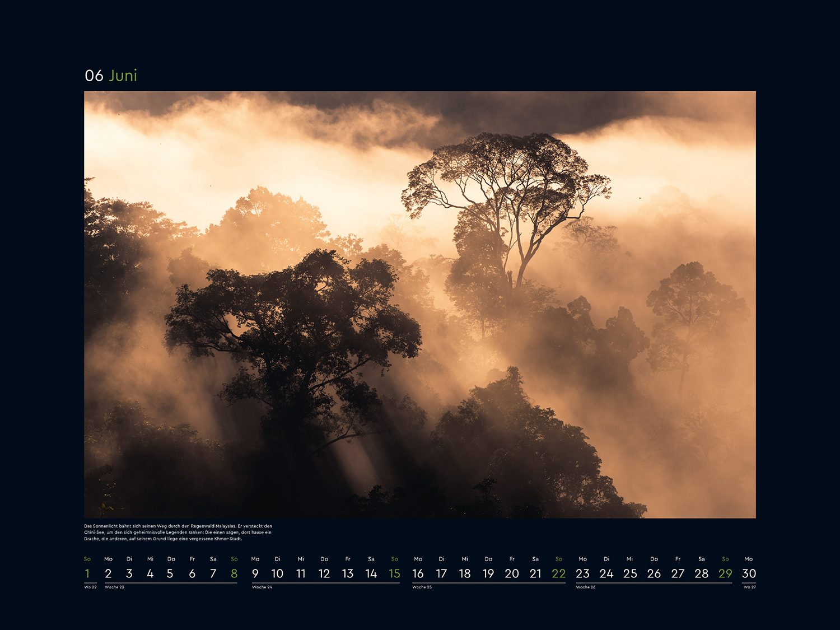Click on day 10 of June
The width and height of the screenshot is (840, 630).
point(277,573)
